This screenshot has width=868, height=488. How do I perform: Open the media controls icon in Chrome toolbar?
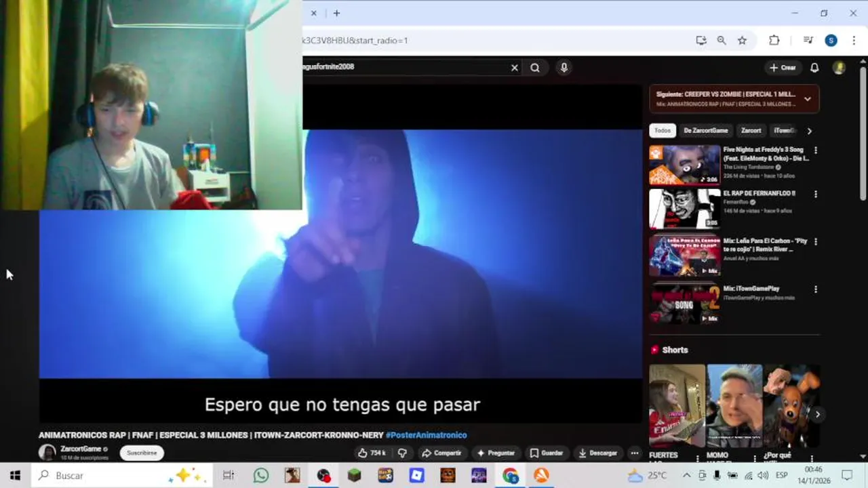[x=808, y=41]
